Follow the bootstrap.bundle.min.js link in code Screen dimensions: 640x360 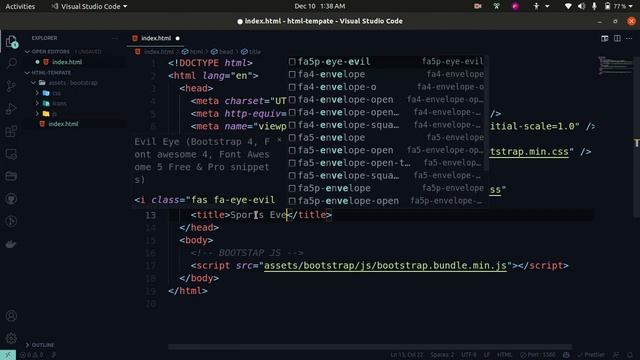point(385,266)
